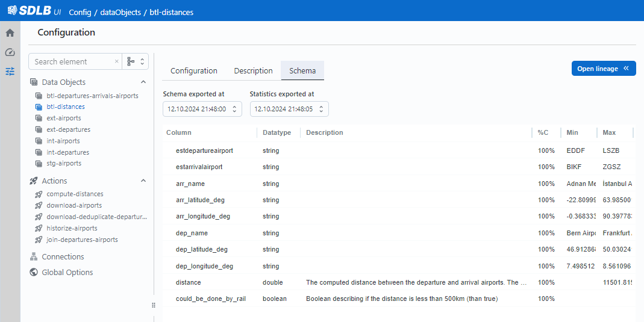644x322 pixels.
Task: Click the Global Options globe icon
Action: 34,273
